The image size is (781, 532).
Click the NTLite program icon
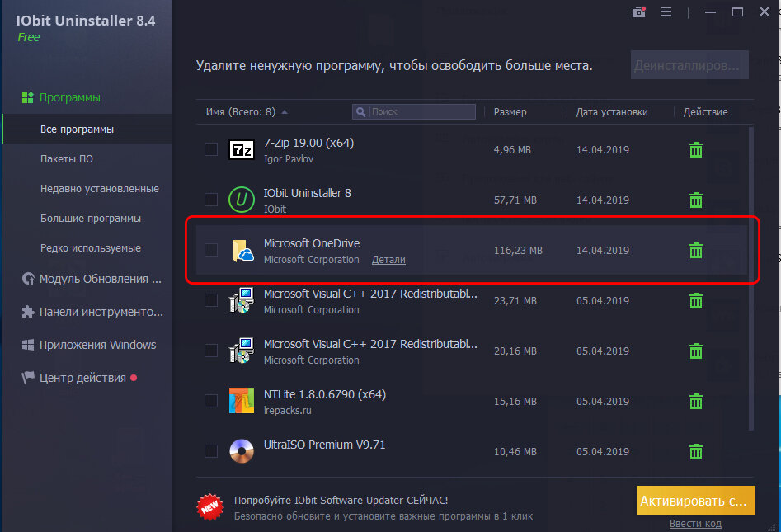[241, 401]
